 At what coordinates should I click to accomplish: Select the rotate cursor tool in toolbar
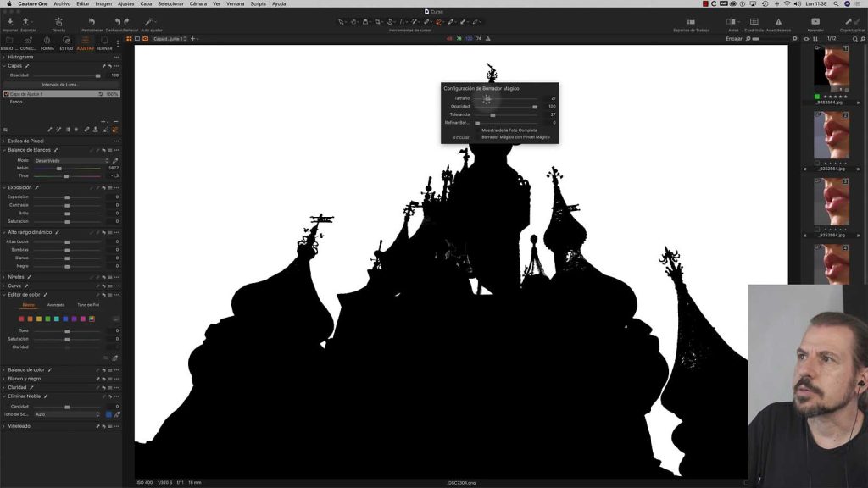click(x=390, y=21)
